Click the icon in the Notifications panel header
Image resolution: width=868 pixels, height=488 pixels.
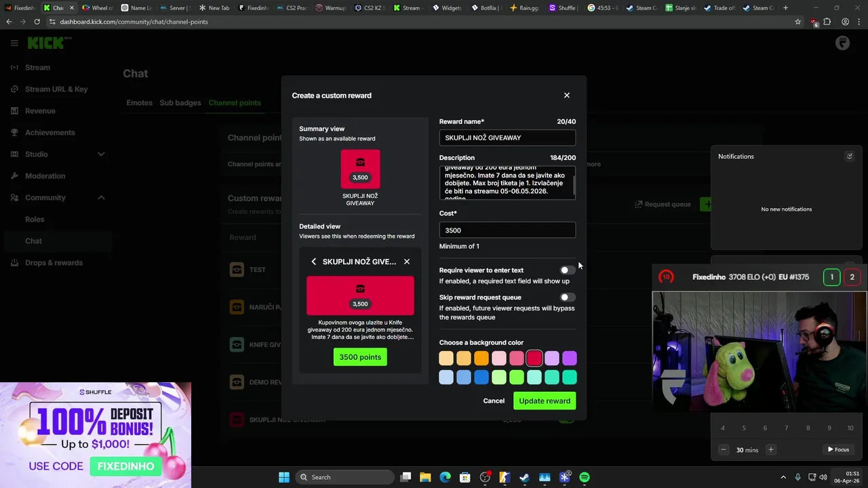(849, 156)
